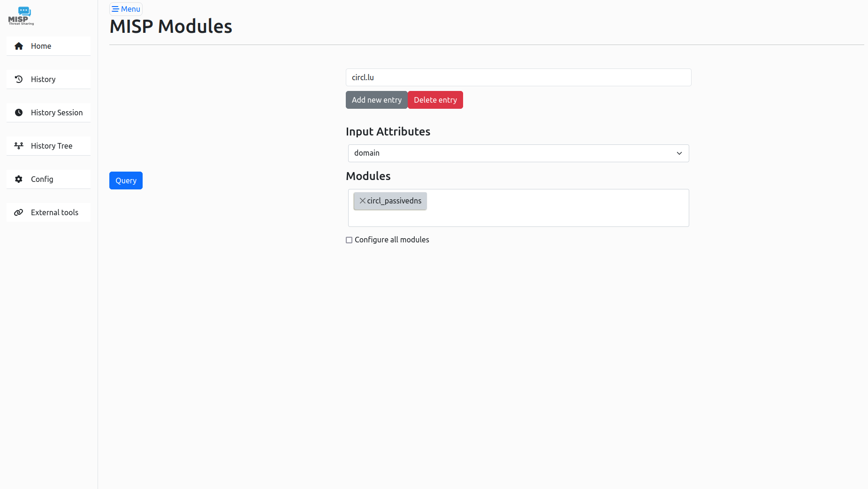The image size is (868, 489).
Task: Click inside the Modules selection box
Action: (518, 208)
